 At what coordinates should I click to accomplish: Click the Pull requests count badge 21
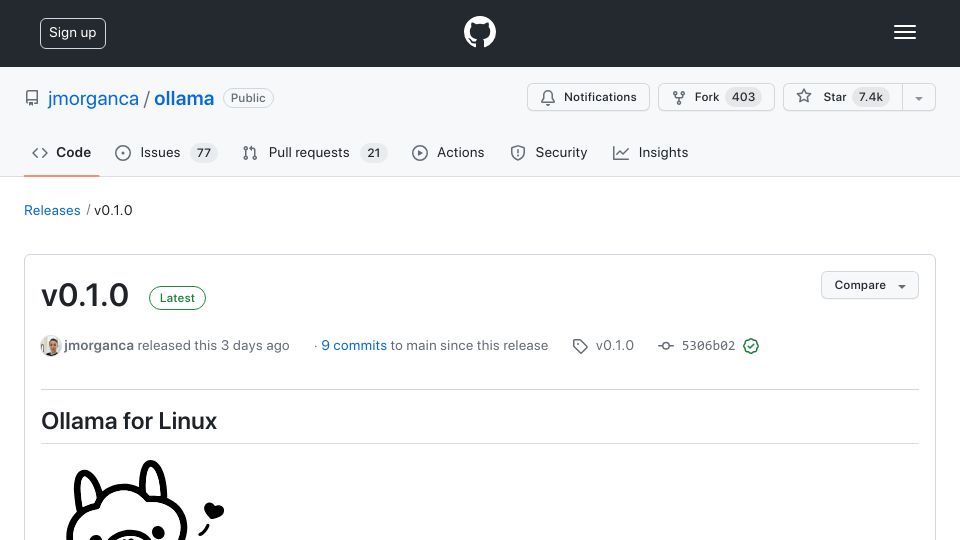pyautogui.click(x=373, y=153)
